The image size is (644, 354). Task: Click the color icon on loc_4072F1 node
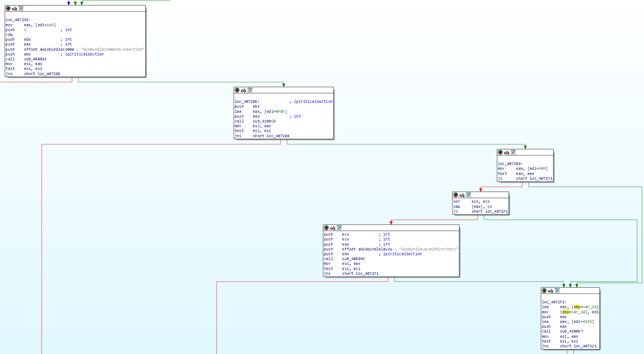tap(544, 291)
